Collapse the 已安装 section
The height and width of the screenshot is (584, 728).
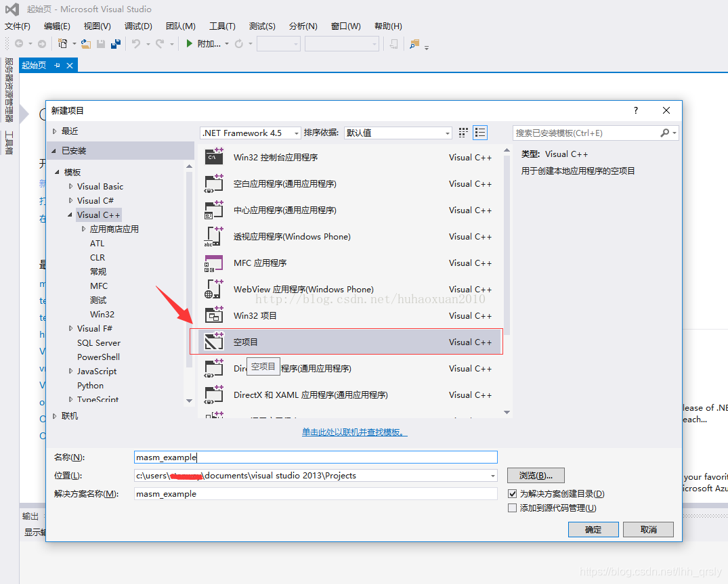click(x=54, y=151)
